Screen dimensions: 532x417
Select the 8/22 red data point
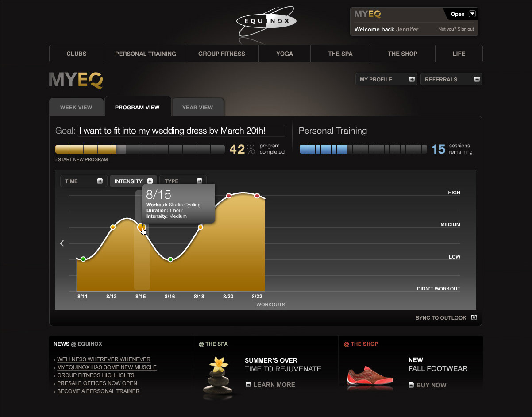(x=257, y=196)
